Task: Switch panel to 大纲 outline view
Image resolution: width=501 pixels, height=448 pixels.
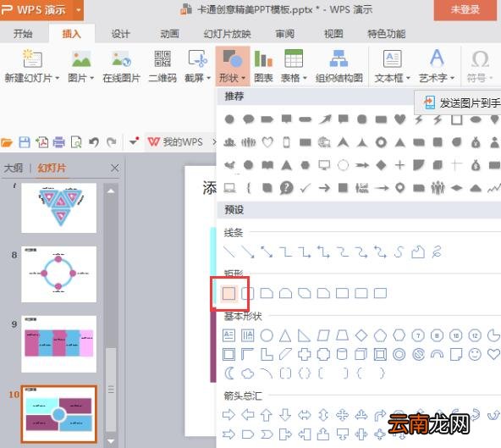Action: pos(14,169)
